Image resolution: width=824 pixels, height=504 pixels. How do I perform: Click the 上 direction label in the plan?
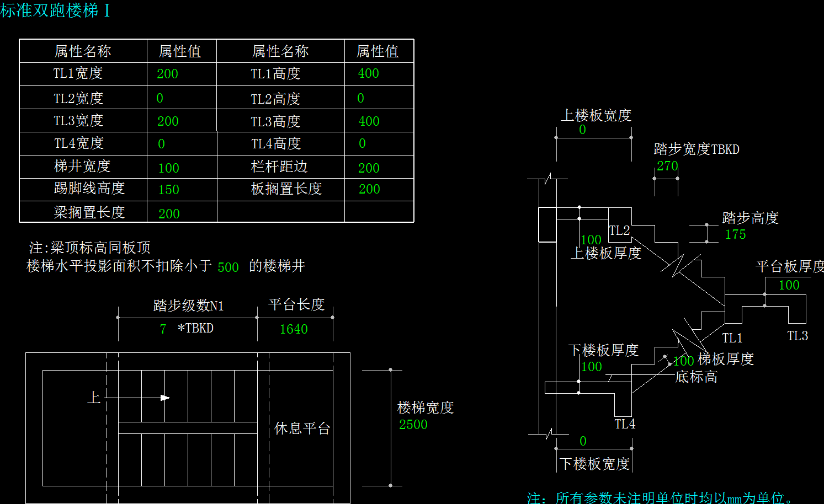[94, 397]
